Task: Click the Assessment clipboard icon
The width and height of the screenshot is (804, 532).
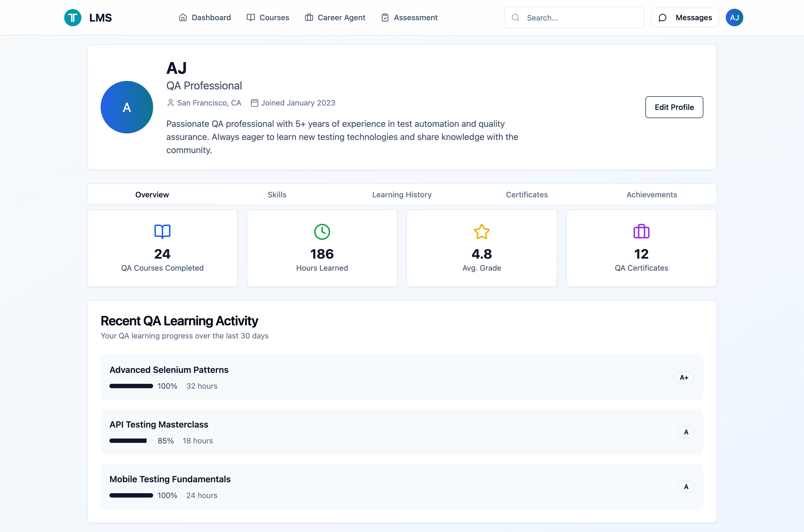Action: point(385,18)
